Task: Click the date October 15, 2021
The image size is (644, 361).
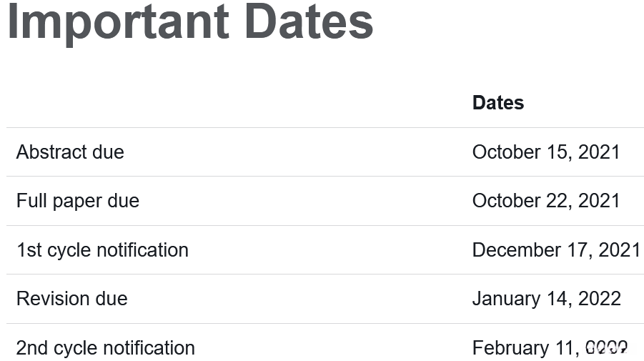Action: tap(546, 152)
